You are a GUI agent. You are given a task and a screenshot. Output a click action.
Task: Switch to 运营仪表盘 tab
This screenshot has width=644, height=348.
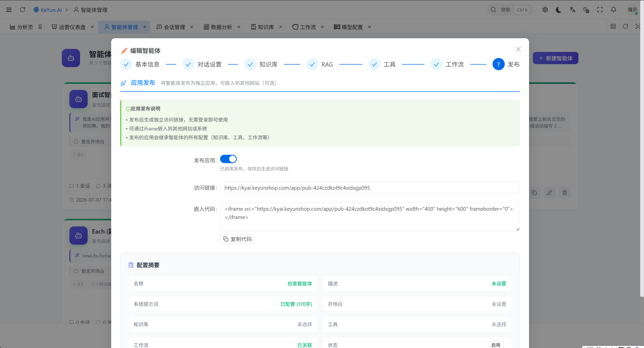(69, 27)
